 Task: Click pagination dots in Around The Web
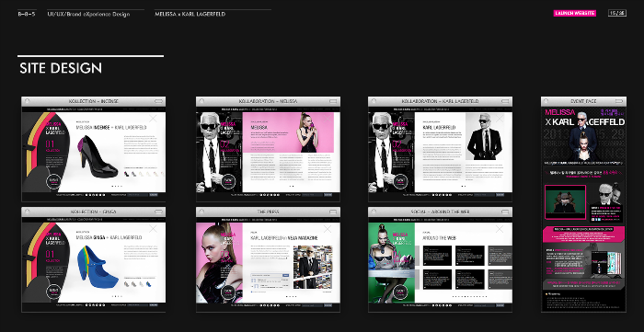(469, 296)
